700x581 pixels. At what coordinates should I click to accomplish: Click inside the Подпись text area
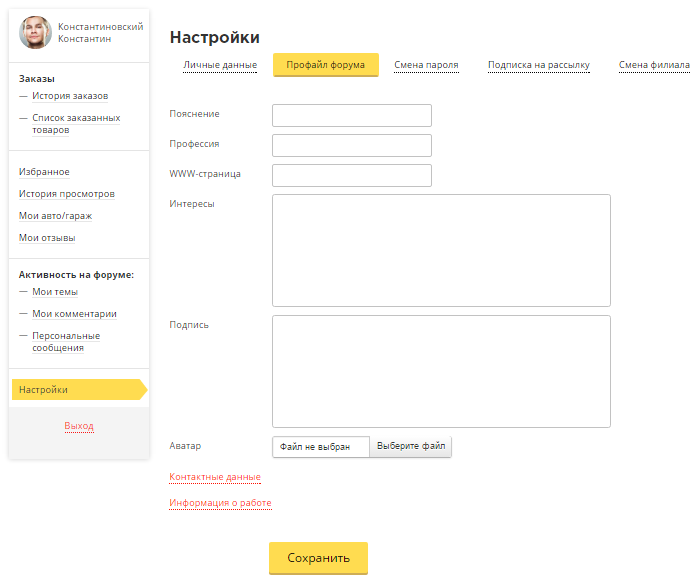(441, 372)
